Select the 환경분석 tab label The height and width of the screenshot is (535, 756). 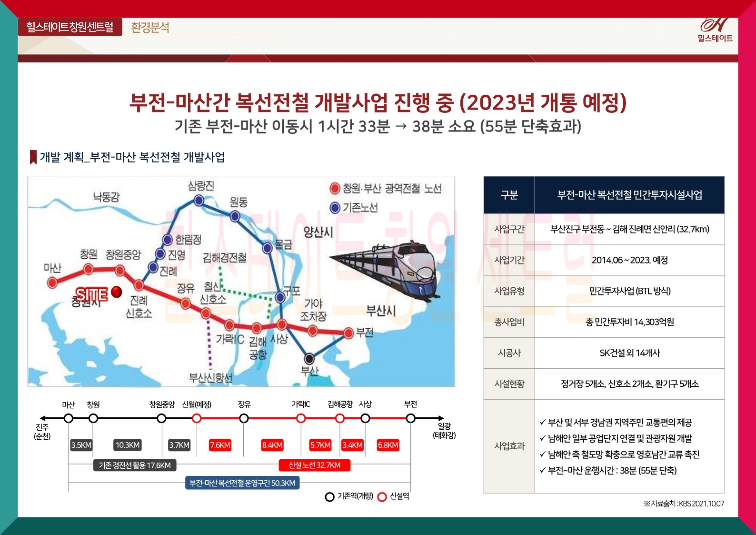[x=150, y=27]
